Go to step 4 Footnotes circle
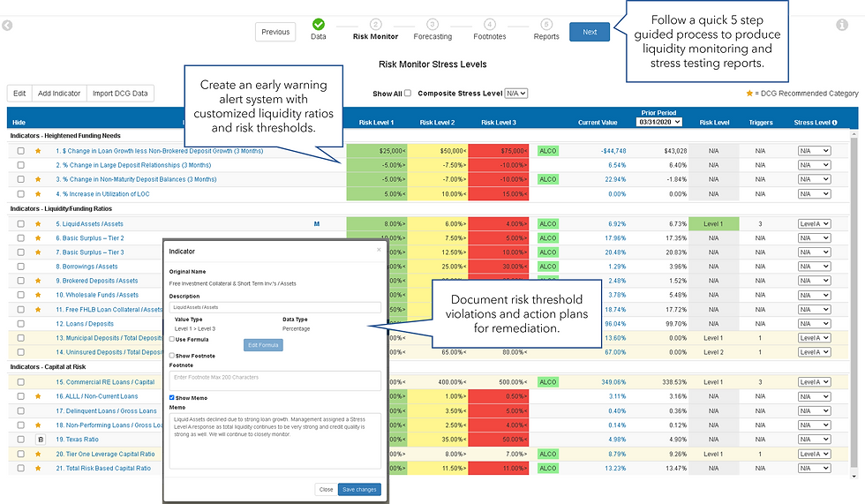Image resolution: width=865 pixels, height=504 pixels. [489, 24]
